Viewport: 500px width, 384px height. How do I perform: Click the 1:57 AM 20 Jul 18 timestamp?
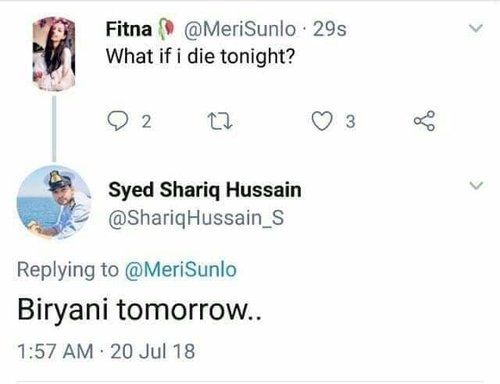106,351
